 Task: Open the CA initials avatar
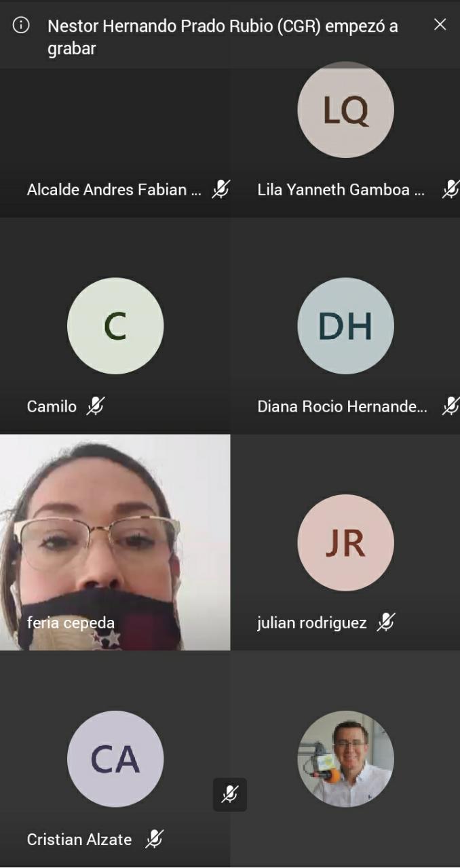115,759
